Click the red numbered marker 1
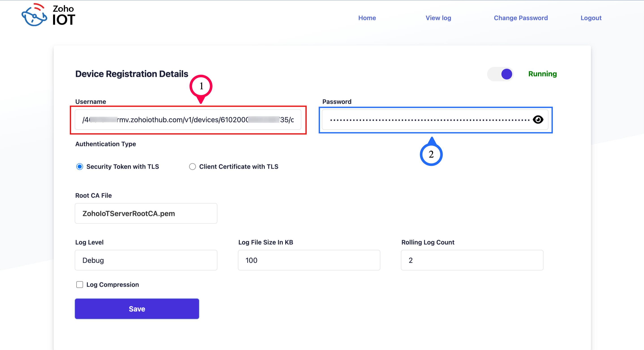Viewport: 644px width, 350px height. 201,86
